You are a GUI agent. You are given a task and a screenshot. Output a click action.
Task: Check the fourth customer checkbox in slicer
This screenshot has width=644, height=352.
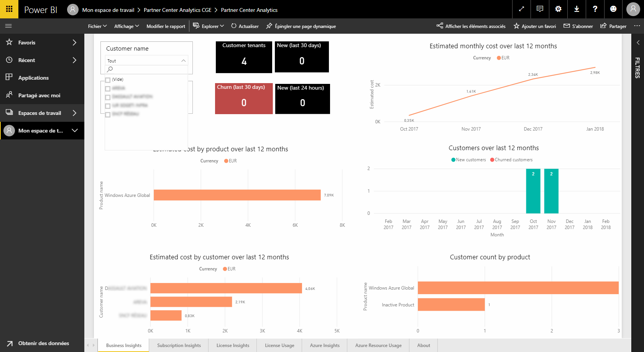coord(108,106)
